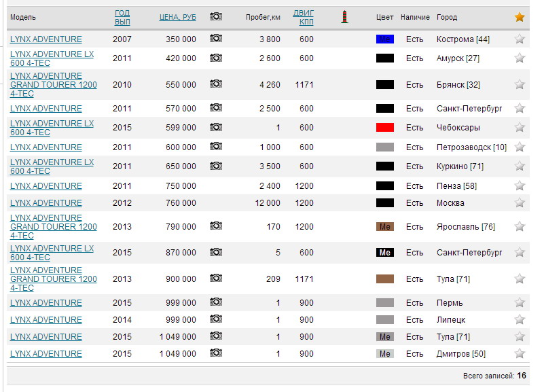The height and width of the screenshot is (392, 544).
Task: Star the Амурск [27] listing
Action: (x=520, y=58)
